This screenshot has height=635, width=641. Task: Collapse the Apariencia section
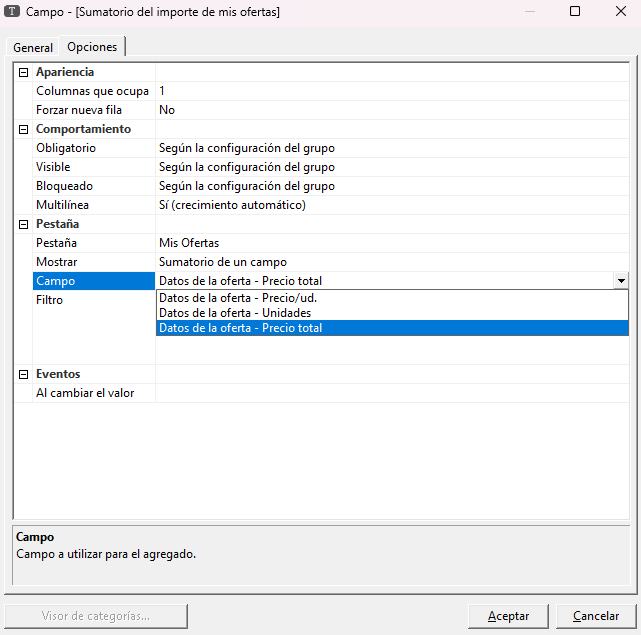24,73
